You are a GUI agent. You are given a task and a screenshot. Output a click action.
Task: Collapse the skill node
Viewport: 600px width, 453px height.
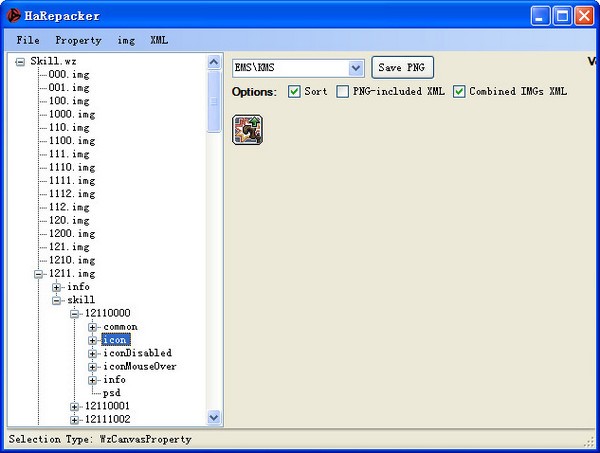click(x=57, y=300)
